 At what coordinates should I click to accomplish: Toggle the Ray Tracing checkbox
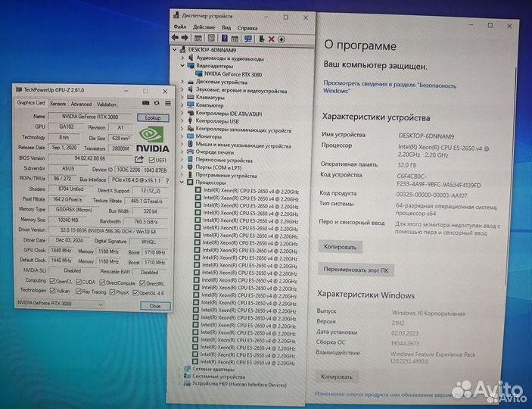pyautogui.click(x=79, y=292)
